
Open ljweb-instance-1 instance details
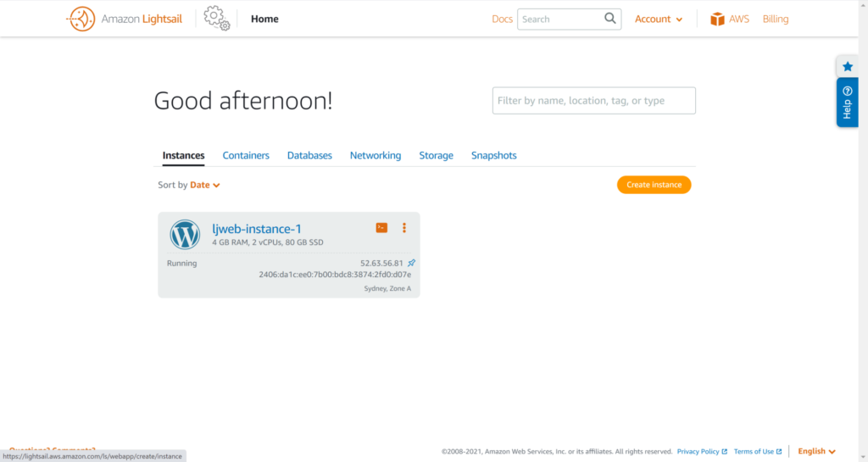[257, 229]
